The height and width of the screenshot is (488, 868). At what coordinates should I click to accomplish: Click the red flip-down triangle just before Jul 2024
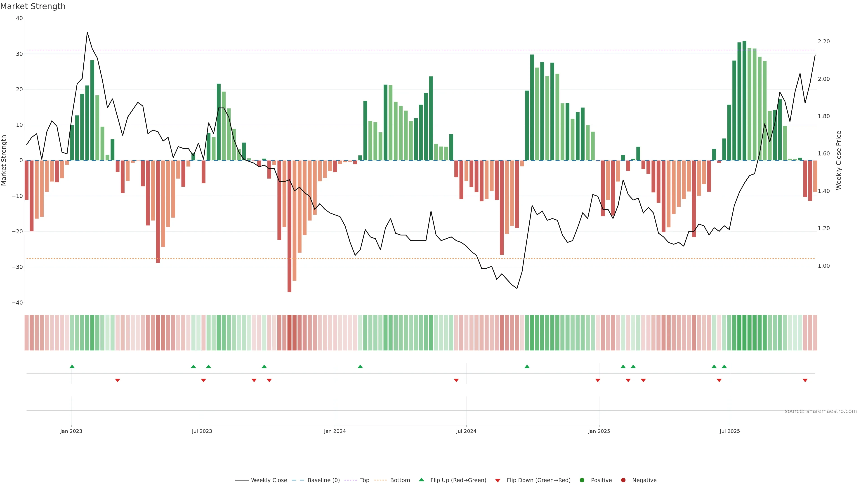click(456, 380)
